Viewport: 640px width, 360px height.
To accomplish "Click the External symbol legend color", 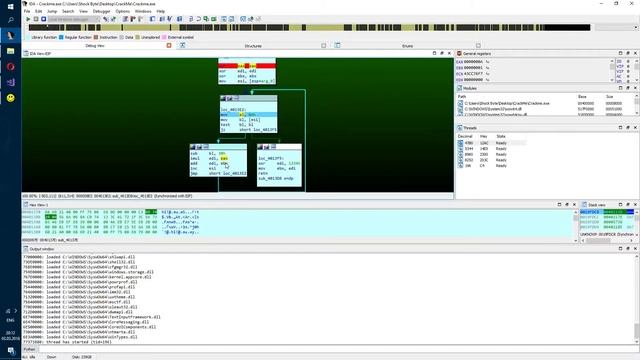I will click(x=164, y=37).
